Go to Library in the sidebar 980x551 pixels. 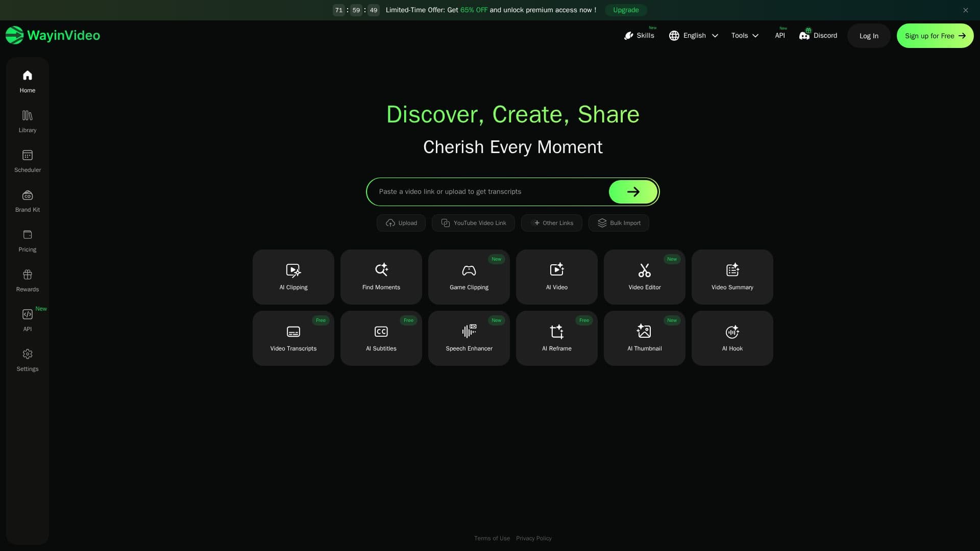(x=28, y=121)
